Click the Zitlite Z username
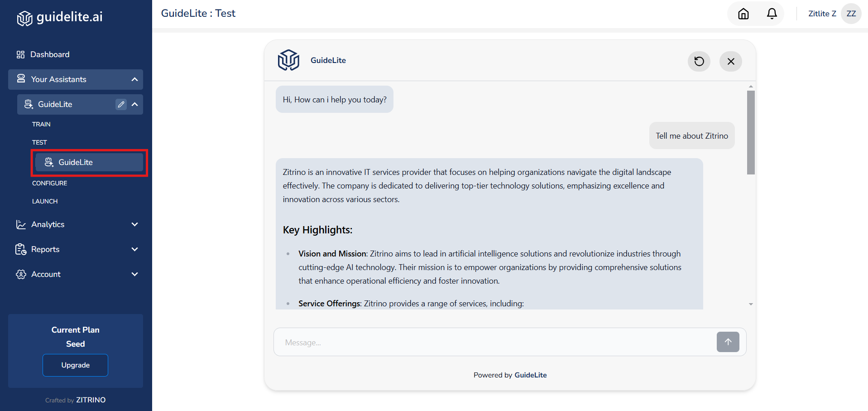The image size is (868, 411). click(822, 14)
